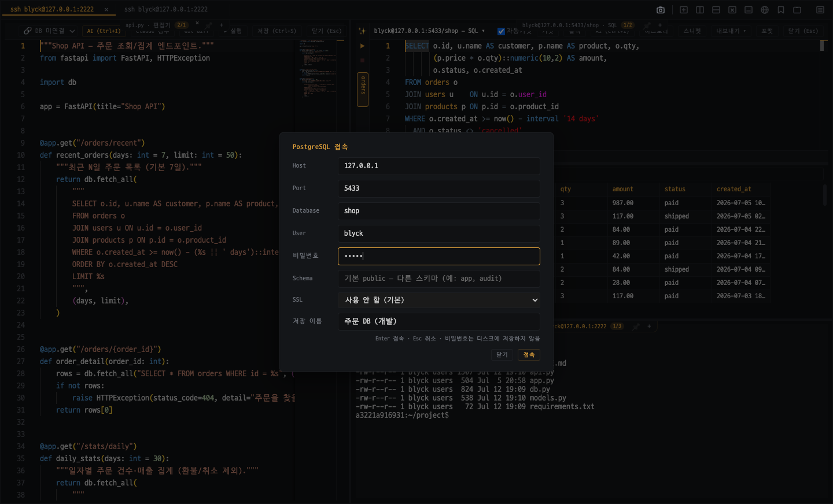
Task: Open the globe icon in top bar
Action: click(x=765, y=10)
